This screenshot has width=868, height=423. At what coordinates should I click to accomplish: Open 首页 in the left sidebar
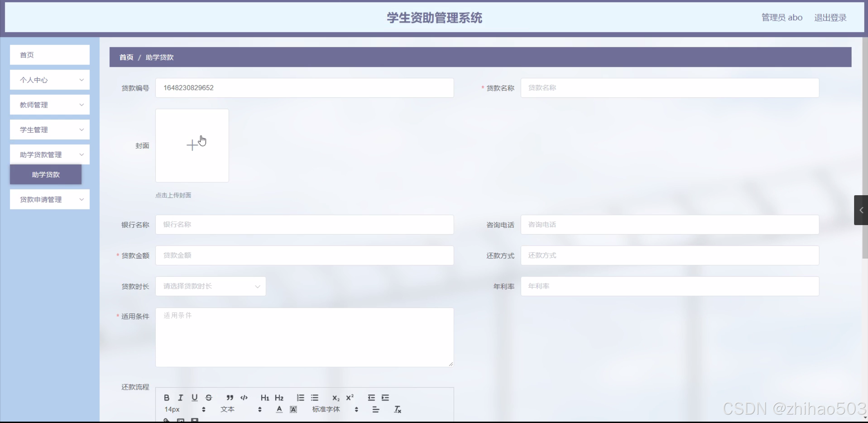pos(50,55)
